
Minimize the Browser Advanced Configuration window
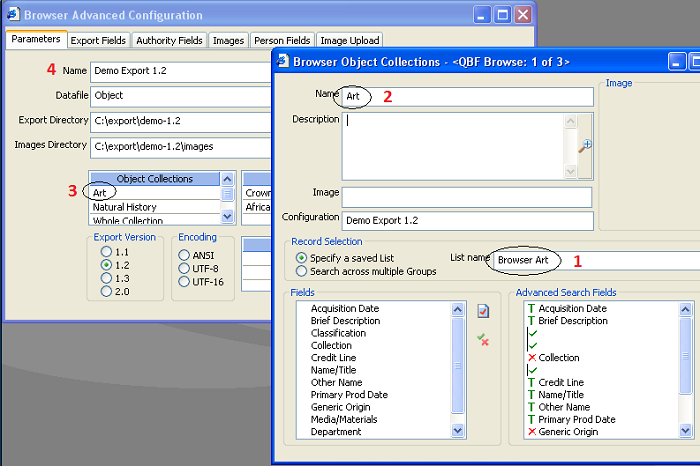[481, 15]
